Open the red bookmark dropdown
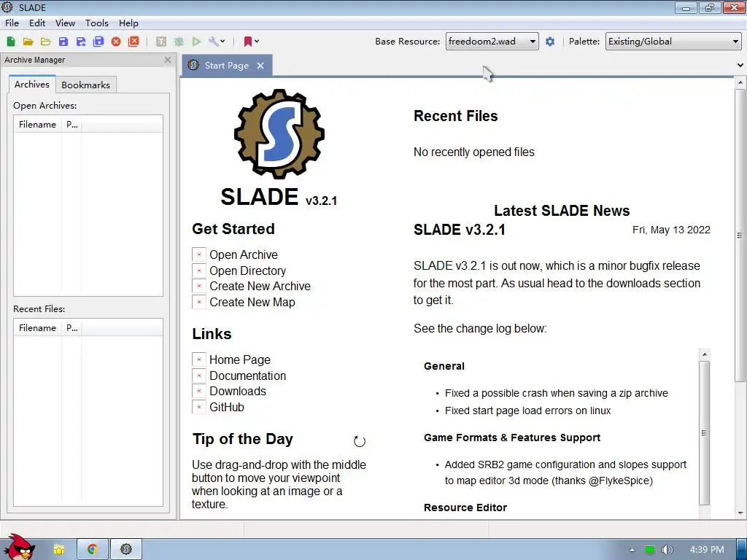747x560 pixels. coord(251,42)
